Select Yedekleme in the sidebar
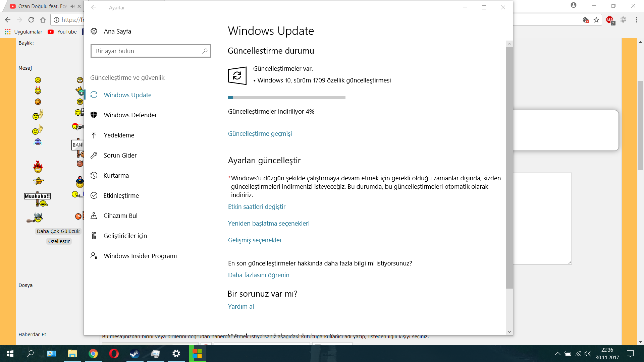Screen dimensions: 644x362 tap(148, 135)
